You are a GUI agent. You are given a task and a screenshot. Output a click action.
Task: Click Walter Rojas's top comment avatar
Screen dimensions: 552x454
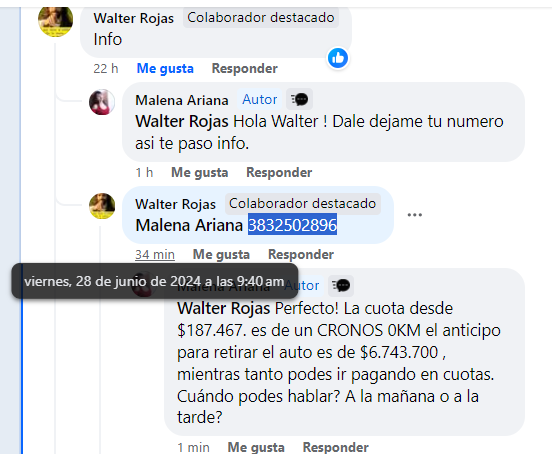56,20
